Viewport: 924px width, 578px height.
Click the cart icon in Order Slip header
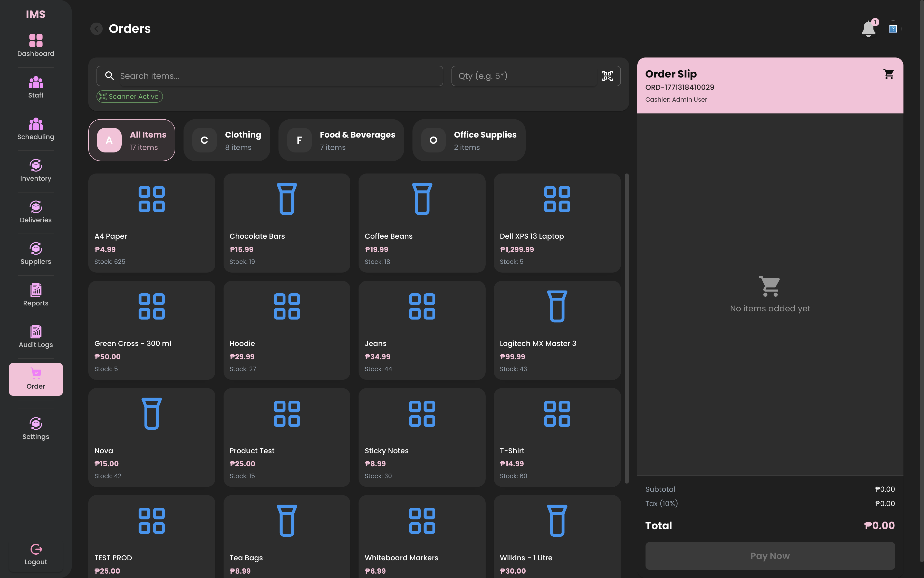(888, 74)
